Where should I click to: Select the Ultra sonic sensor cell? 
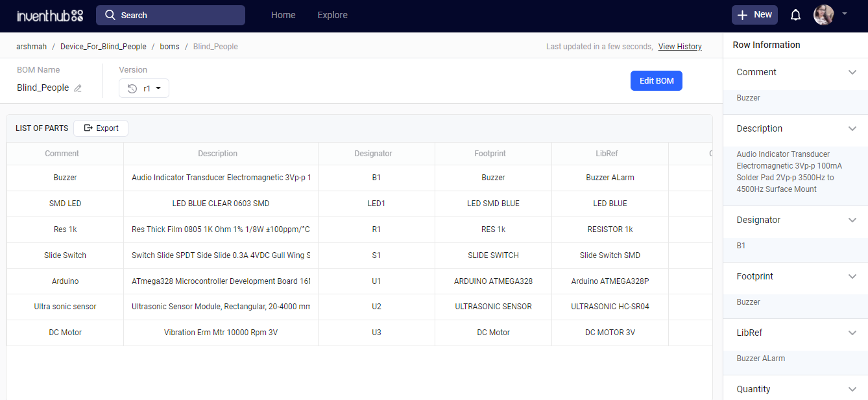coord(65,307)
